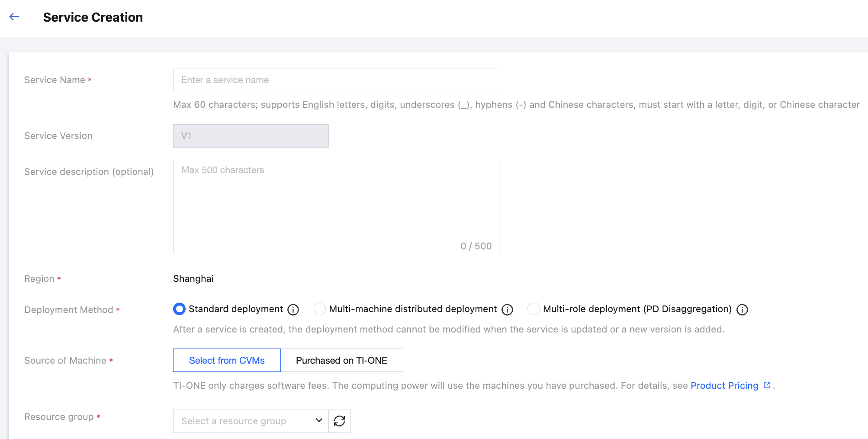Screen dimensions: 868x439
Task: Open info icon next to Standard deployment
Action: click(x=293, y=310)
